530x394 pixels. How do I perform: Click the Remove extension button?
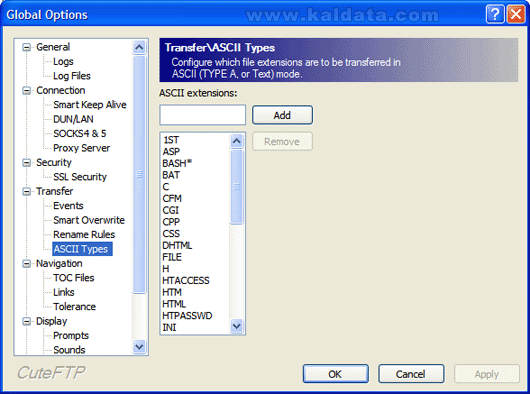point(282,142)
